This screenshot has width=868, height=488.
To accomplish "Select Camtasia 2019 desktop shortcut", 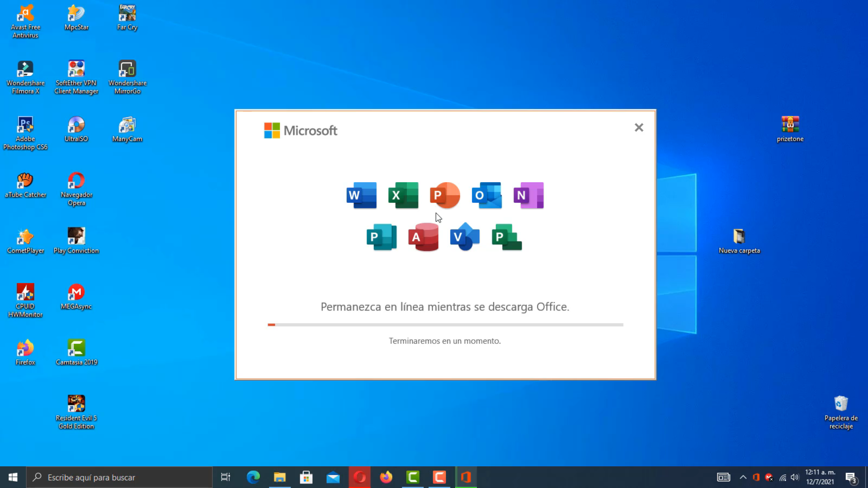I will click(76, 352).
